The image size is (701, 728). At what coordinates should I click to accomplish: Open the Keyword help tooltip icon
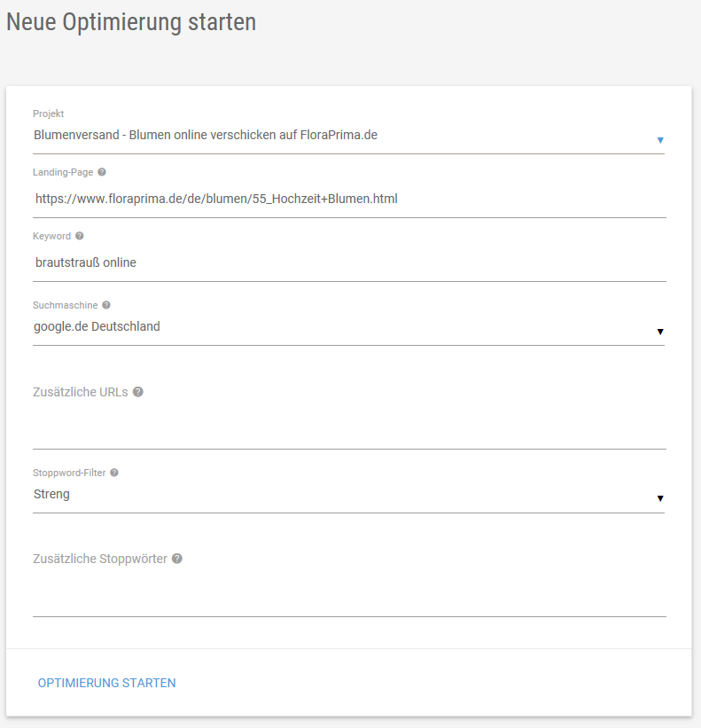(x=80, y=236)
